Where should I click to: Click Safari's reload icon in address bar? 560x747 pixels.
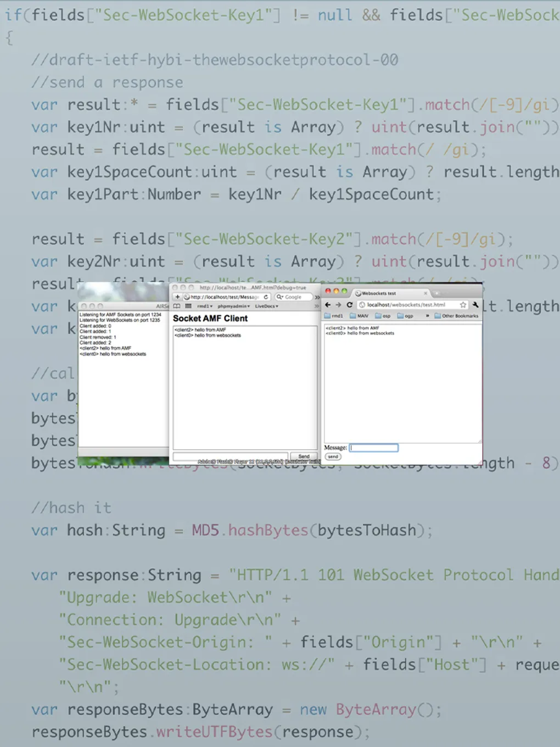pos(266,297)
